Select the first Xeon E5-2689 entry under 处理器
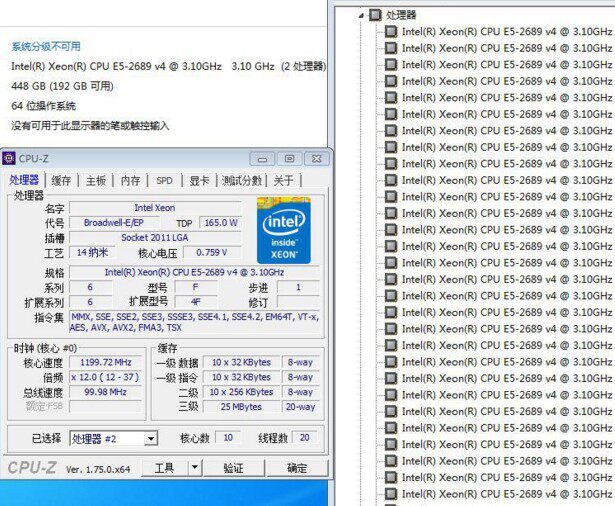615x506 pixels. (507, 31)
